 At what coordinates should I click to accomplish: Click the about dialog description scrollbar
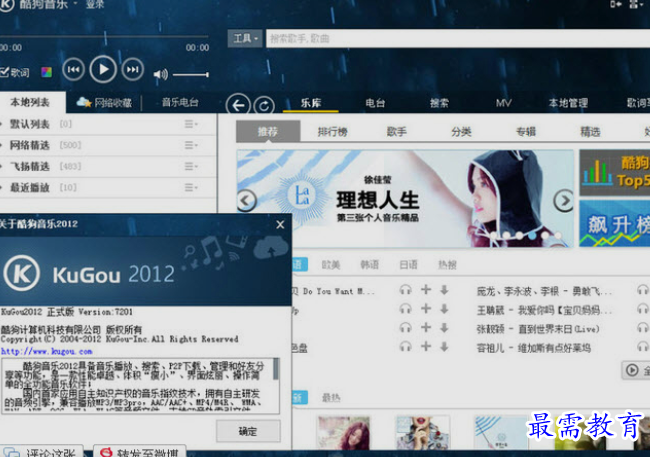(275, 369)
